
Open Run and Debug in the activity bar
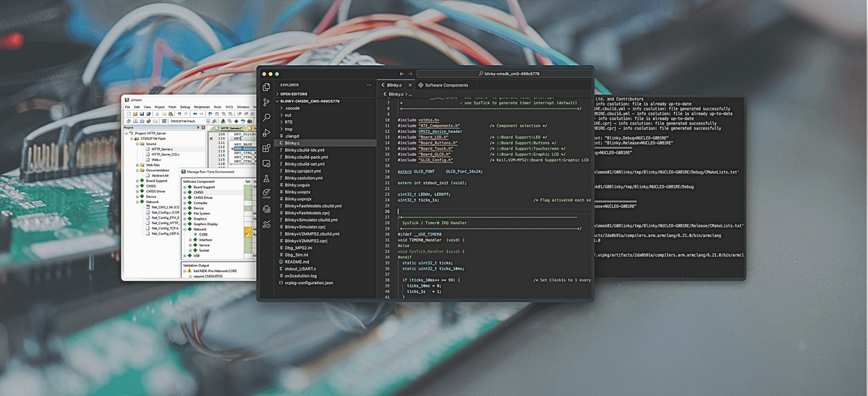pyautogui.click(x=266, y=132)
